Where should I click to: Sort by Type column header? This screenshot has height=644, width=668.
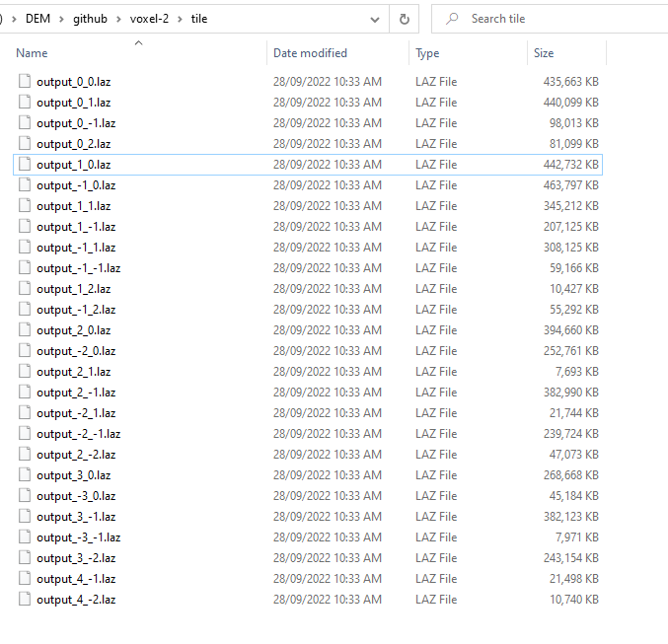427,53
